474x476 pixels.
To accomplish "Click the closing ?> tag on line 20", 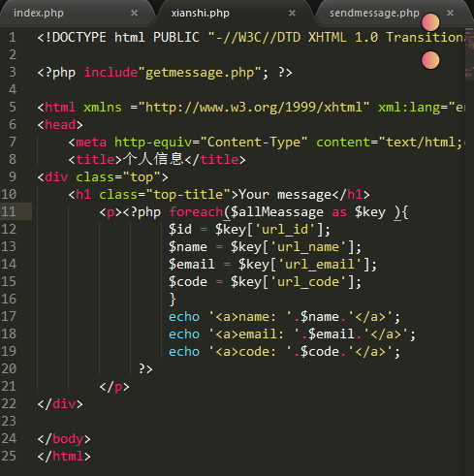I will tap(145, 368).
